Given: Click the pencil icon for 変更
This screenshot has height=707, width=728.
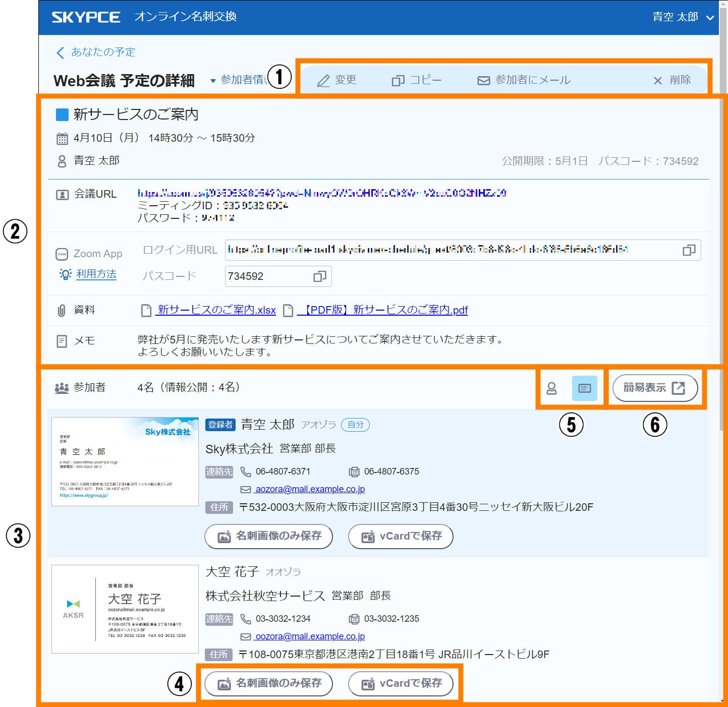Looking at the screenshot, I should (x=323, y=81).
